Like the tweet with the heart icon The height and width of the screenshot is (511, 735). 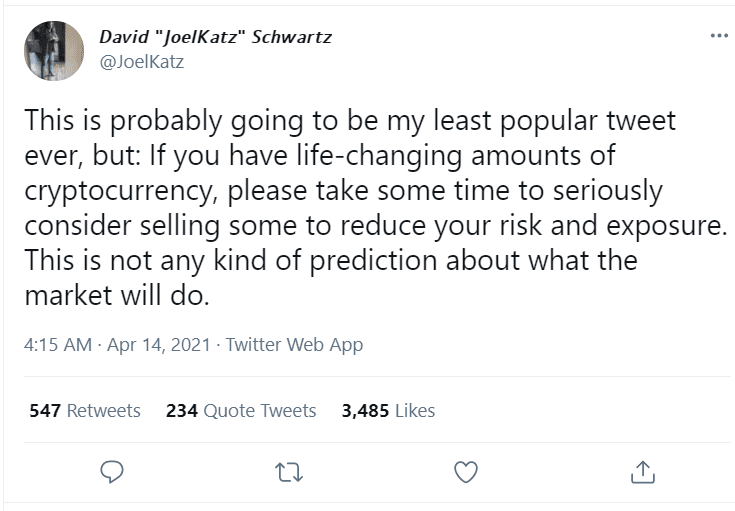coord(465,471)
